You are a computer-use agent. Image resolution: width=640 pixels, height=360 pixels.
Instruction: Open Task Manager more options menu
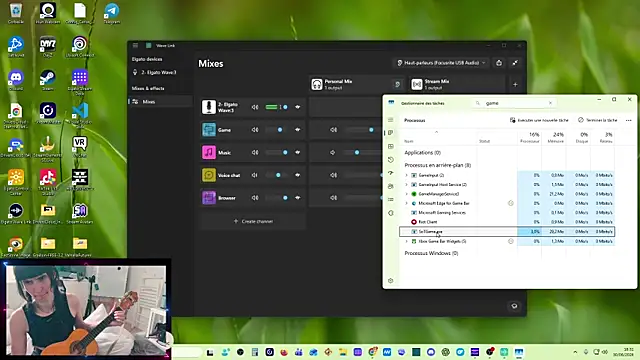[629, 120]
